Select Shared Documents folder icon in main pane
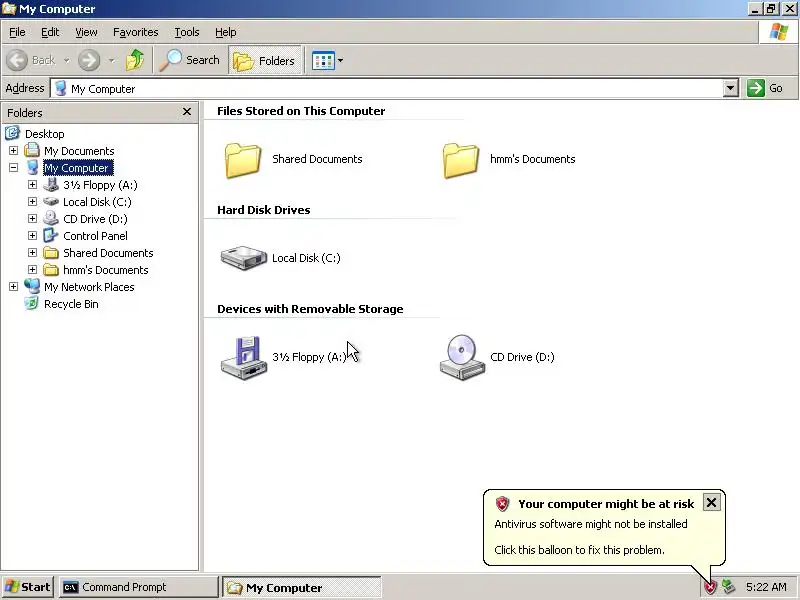The image size is (800, 600). point(243,160)
